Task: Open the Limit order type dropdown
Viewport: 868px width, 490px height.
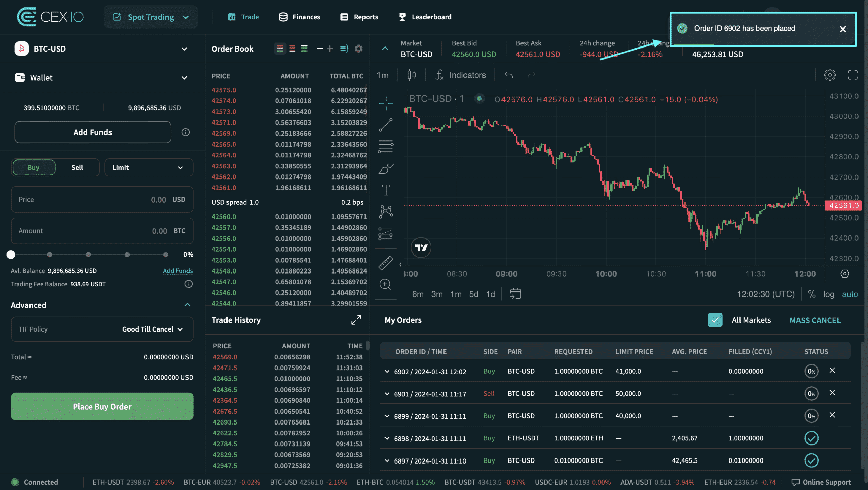Action: (149, 167)
